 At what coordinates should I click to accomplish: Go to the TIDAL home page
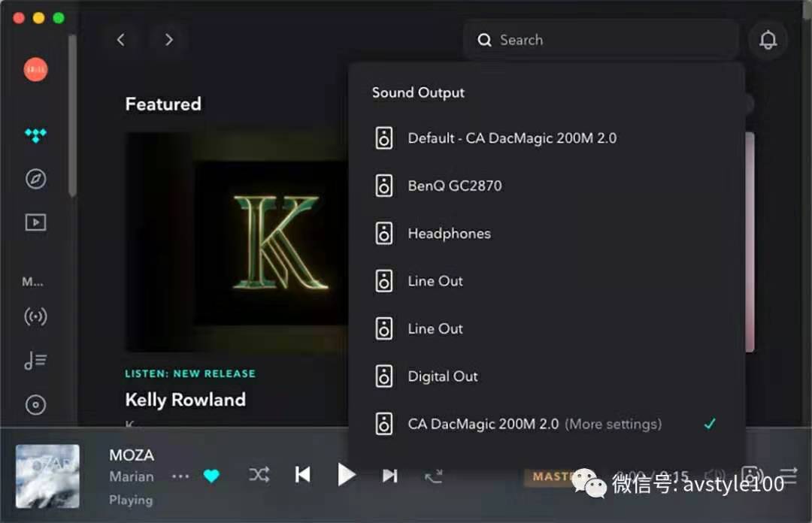[x=36, y=135]
